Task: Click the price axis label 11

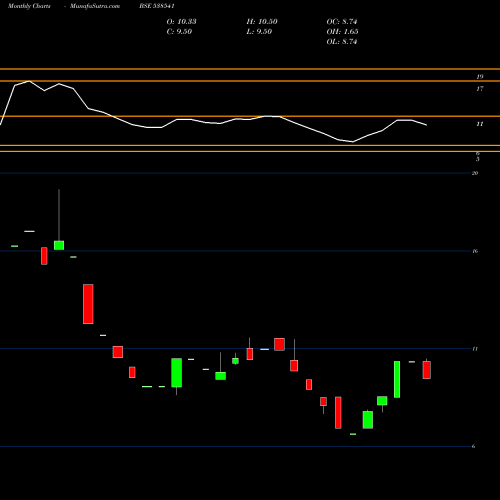Action: pos(475,349)
